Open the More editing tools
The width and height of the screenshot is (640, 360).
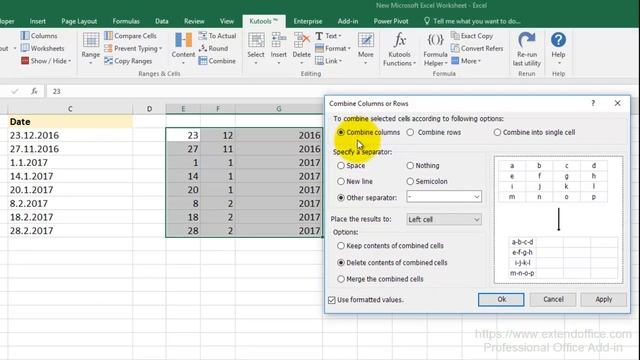366,48
